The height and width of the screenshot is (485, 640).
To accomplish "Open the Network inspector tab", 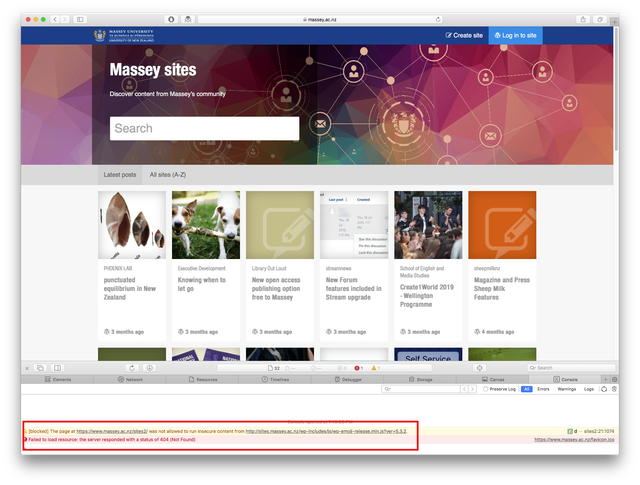I will pyautogui.click(x=130, y=379).
